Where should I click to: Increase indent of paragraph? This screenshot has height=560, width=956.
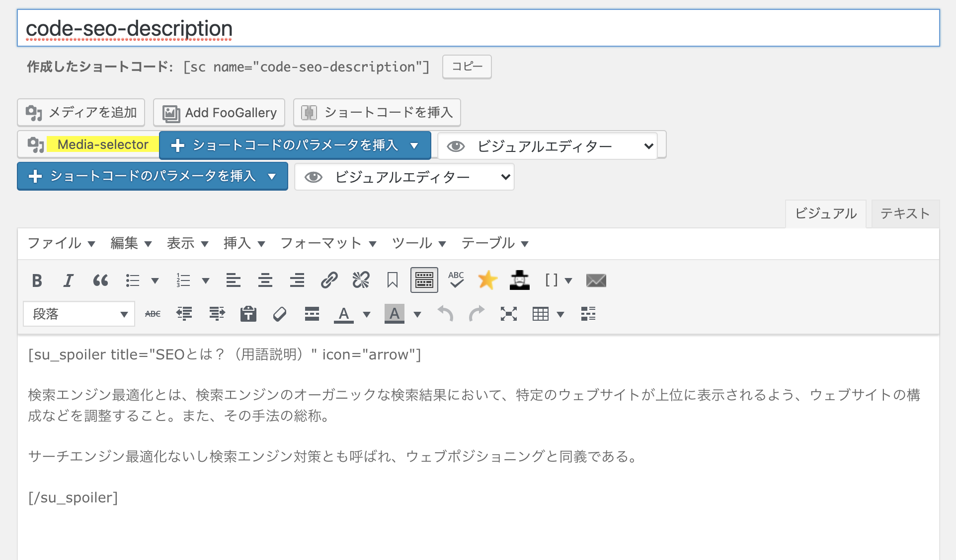(217, 314)
